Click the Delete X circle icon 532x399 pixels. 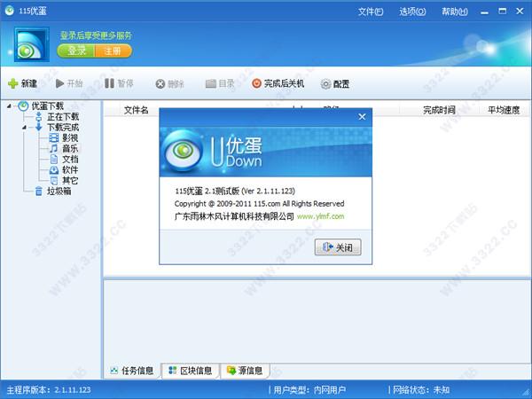click(x=160, y=84)
